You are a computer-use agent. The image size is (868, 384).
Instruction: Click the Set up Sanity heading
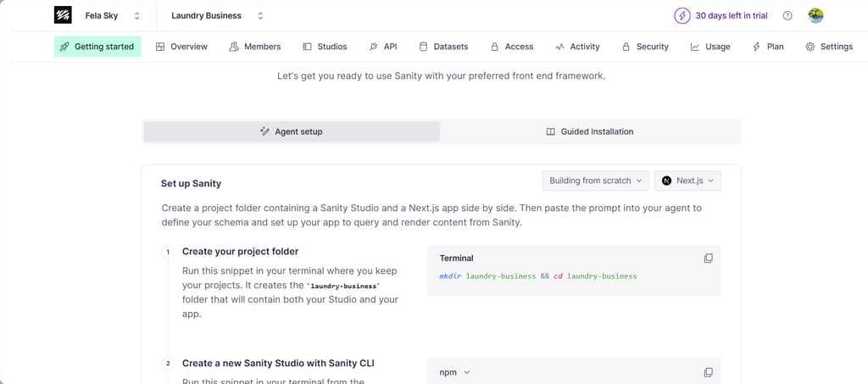click(x=191, y=184)
